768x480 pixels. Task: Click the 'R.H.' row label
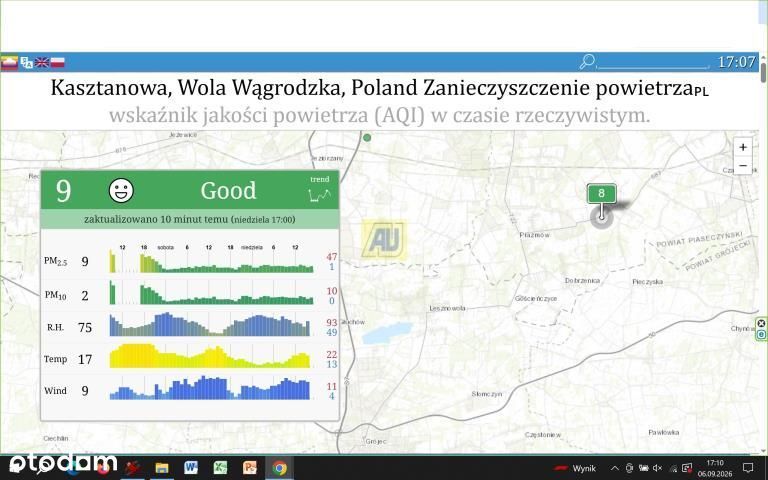55,327
